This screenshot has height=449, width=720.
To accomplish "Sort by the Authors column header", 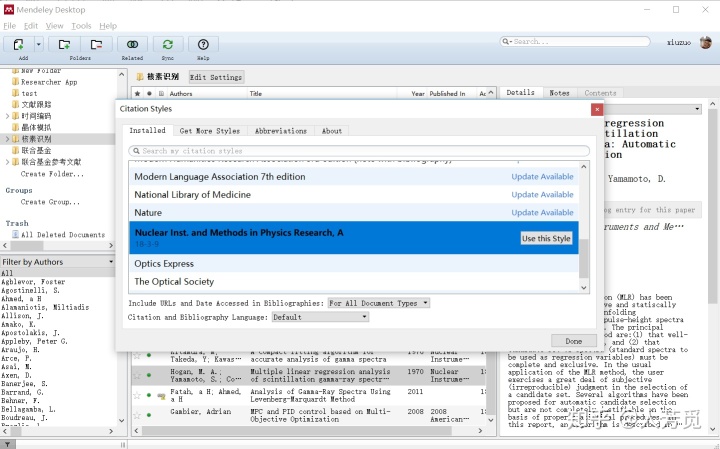I will tap(207, 93).
